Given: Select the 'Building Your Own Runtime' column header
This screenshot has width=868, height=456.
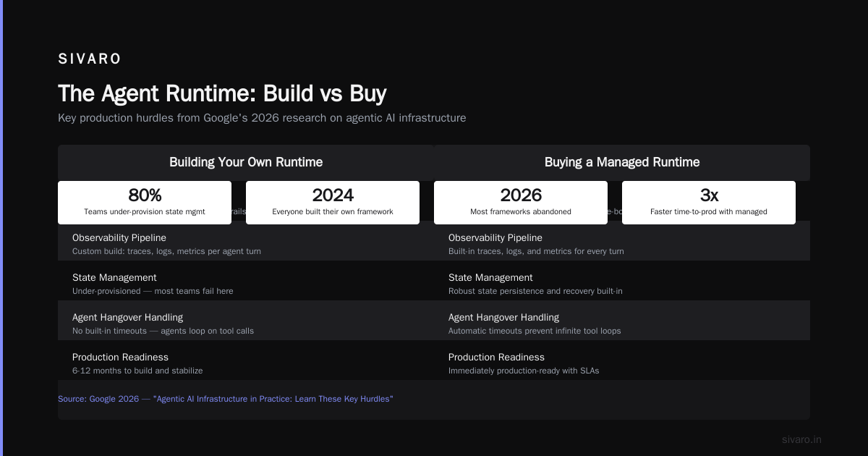Looking at the screenshot, I should (x=246, y=162).
